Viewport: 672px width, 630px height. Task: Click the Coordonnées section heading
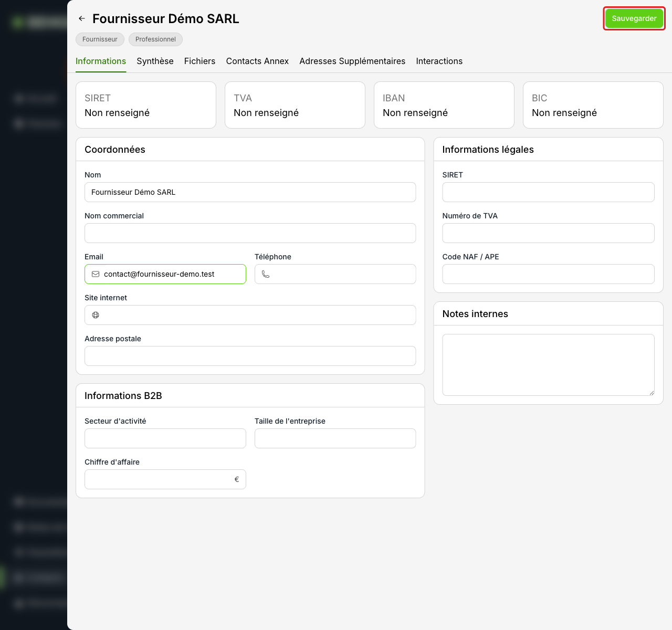click(115, 150)
